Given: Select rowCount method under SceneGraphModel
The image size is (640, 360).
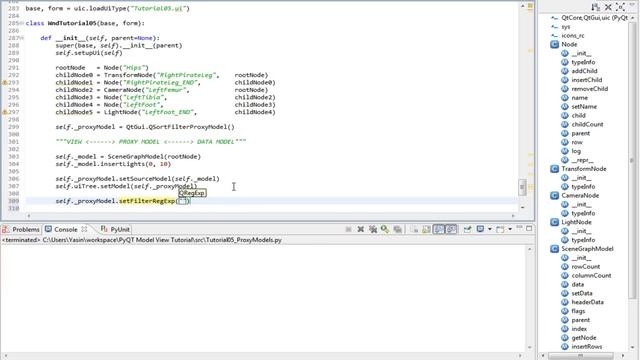Looking at the screenshot, I should 585,267.
